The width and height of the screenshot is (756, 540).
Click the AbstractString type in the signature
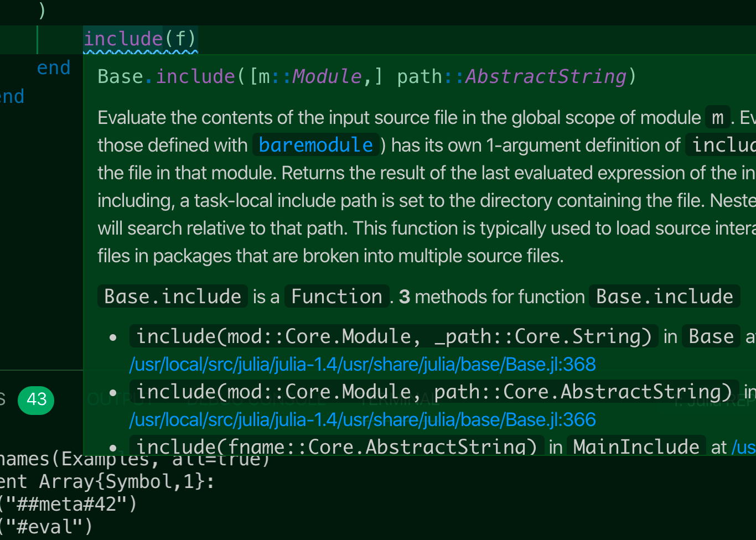click(545, 76)
